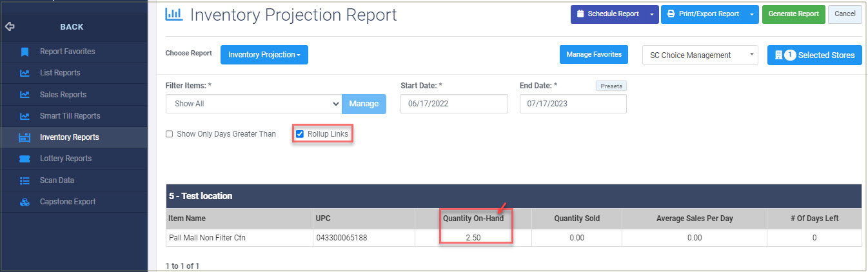This screenshot has width=868, height=272.
Task: Click the Scan Data list icon
Action: point(25,180)
